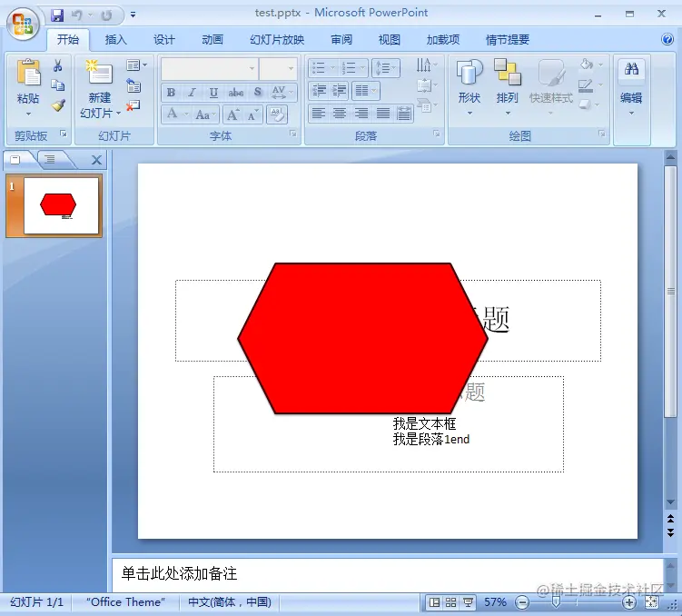Image resolution: width=682 pixels, height=616 pixels.
Task: Increase list indent level
Action: [x=340, y=91]
